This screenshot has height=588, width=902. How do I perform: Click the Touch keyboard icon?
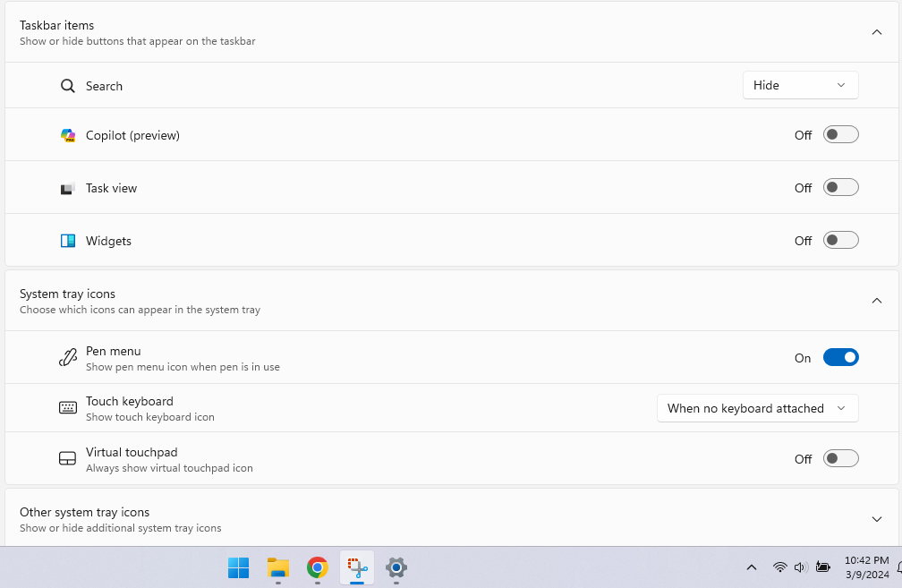(x=68, y=408)
